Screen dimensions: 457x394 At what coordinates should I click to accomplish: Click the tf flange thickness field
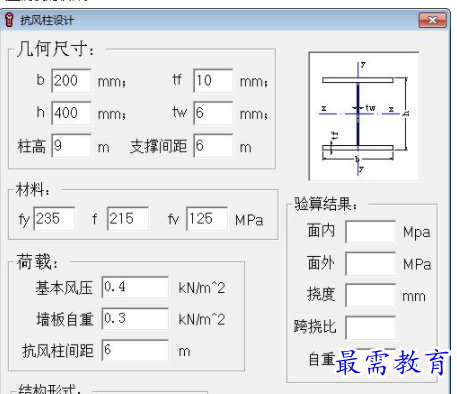[213, 81]
